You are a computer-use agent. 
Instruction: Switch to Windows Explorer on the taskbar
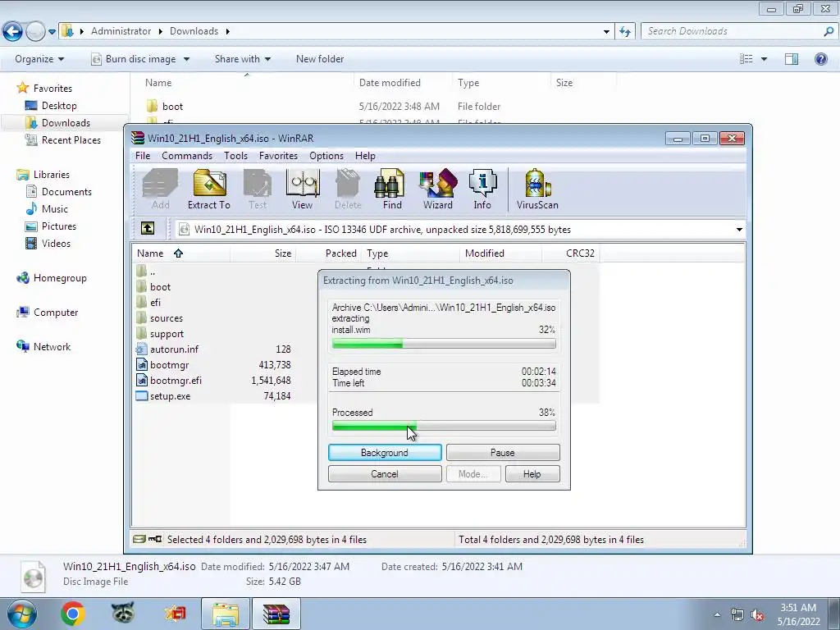coord(226,614)
